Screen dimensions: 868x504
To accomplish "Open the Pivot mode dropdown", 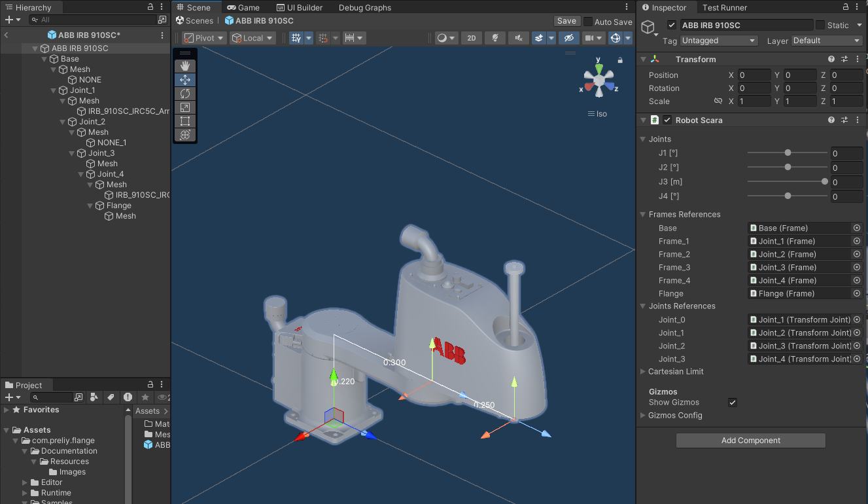I will 204,38.
